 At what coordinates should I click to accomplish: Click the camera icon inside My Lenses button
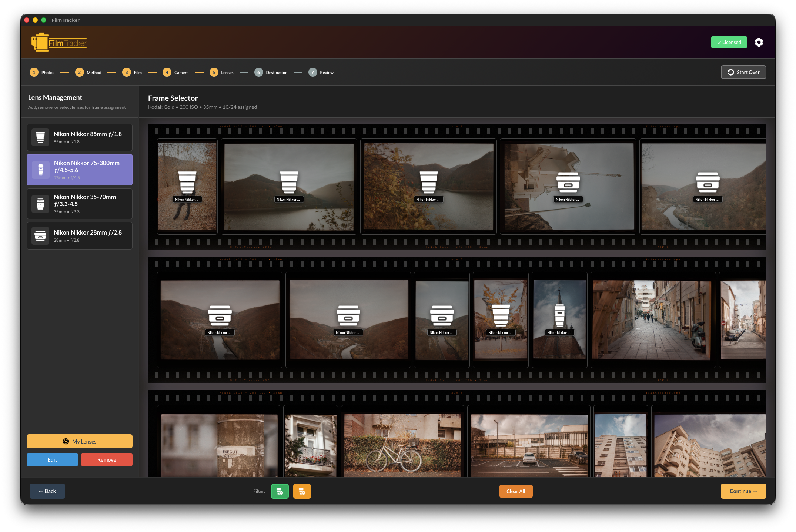pos(67,441)
